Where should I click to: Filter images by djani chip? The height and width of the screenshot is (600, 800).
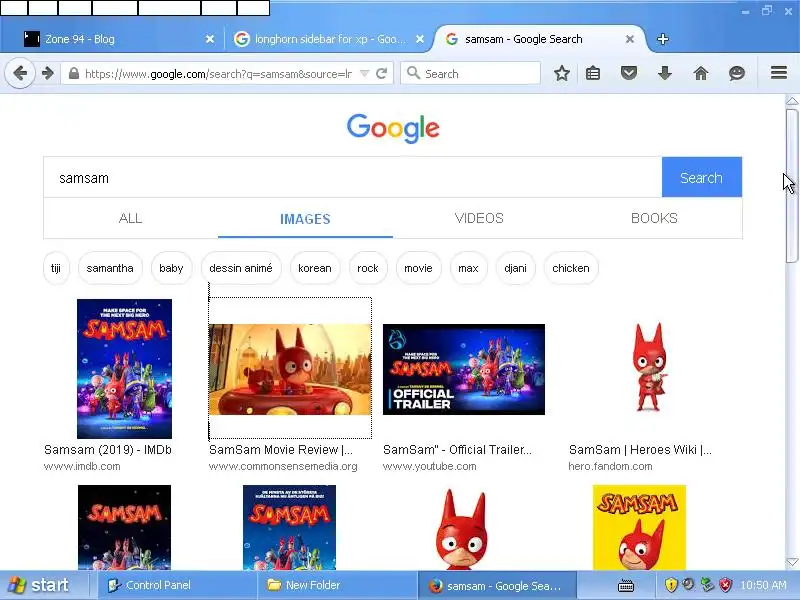(x=515, y=268)
